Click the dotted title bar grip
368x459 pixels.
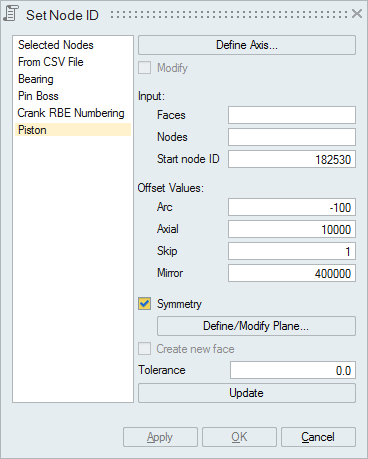coord(229,14)
